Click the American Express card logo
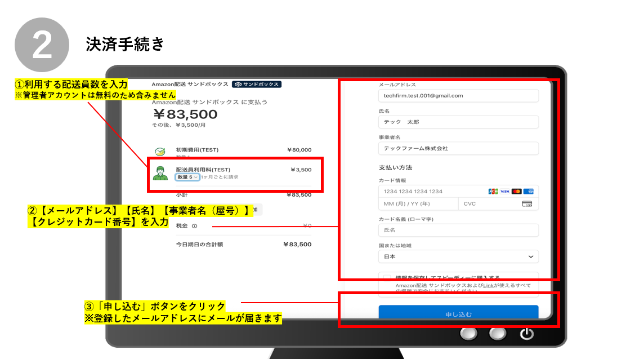644x359 pixels. pyautogui.click(x=528, y=192)
